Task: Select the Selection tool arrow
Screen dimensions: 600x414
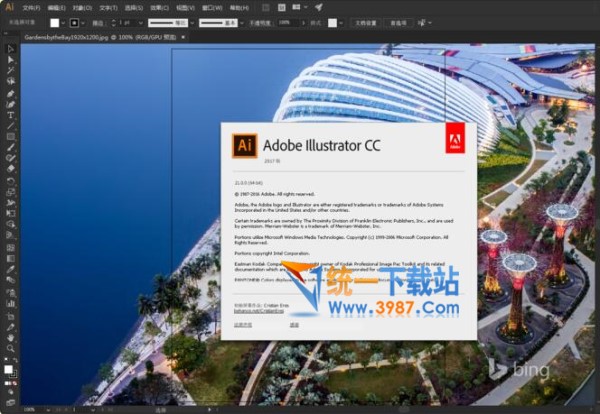Action: (10, 49)
